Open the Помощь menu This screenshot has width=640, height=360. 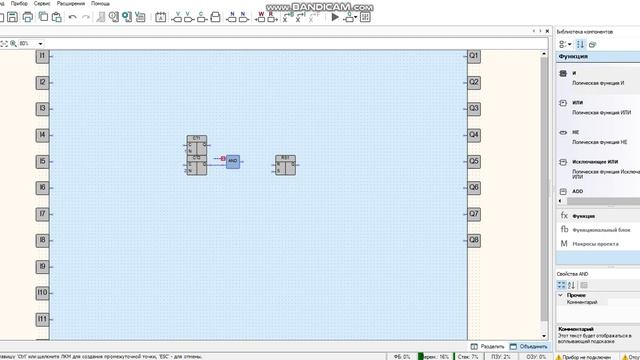pyautogui.click(x=100, y=3)
